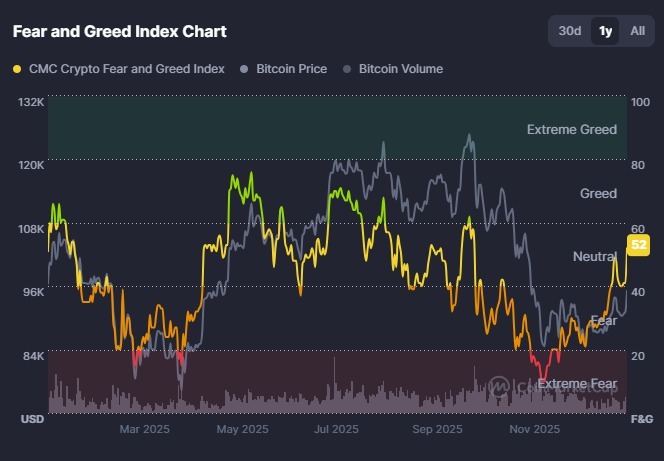This screenshot has width=664, height=461.
Task: Click the Nov 2025 x-axis label
Action: (534, 430)
